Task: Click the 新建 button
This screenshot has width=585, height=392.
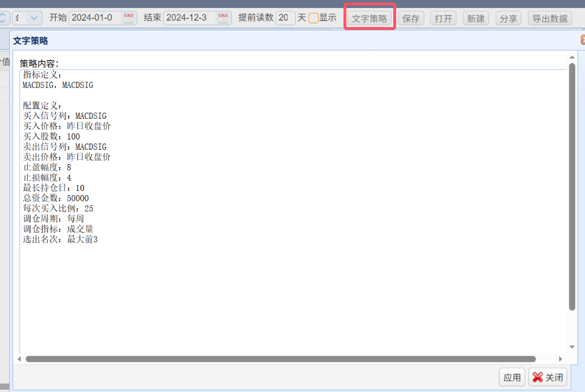Action: (476, 18)
